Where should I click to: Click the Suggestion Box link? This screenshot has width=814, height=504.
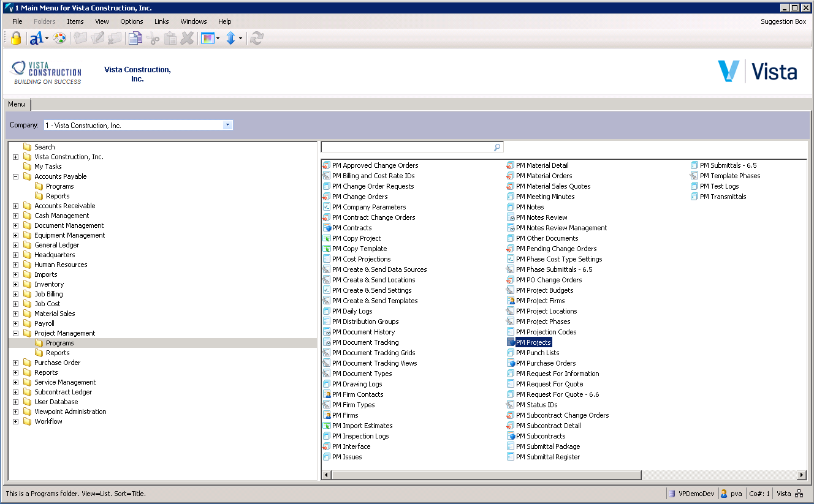pos(783,21)
